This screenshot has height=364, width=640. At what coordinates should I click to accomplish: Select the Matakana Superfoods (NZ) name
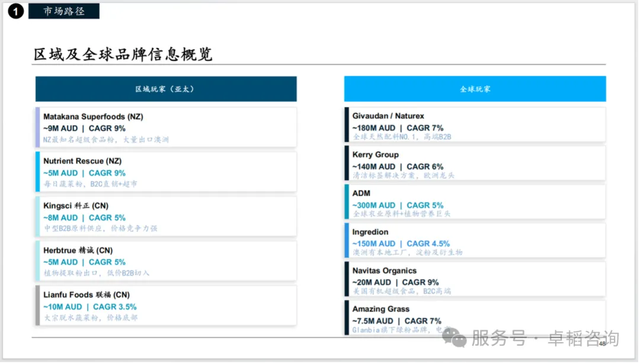(94, 117)
